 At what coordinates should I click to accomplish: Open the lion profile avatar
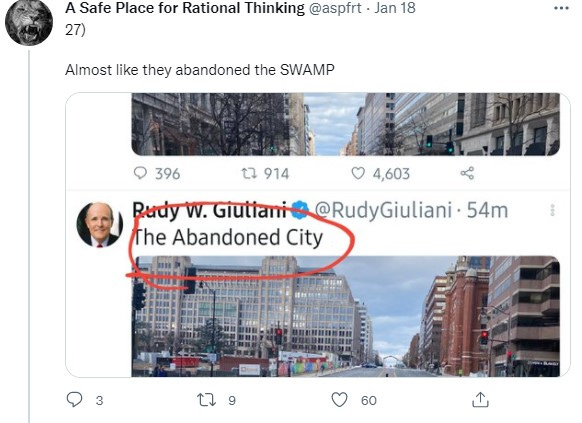(29, 23)
